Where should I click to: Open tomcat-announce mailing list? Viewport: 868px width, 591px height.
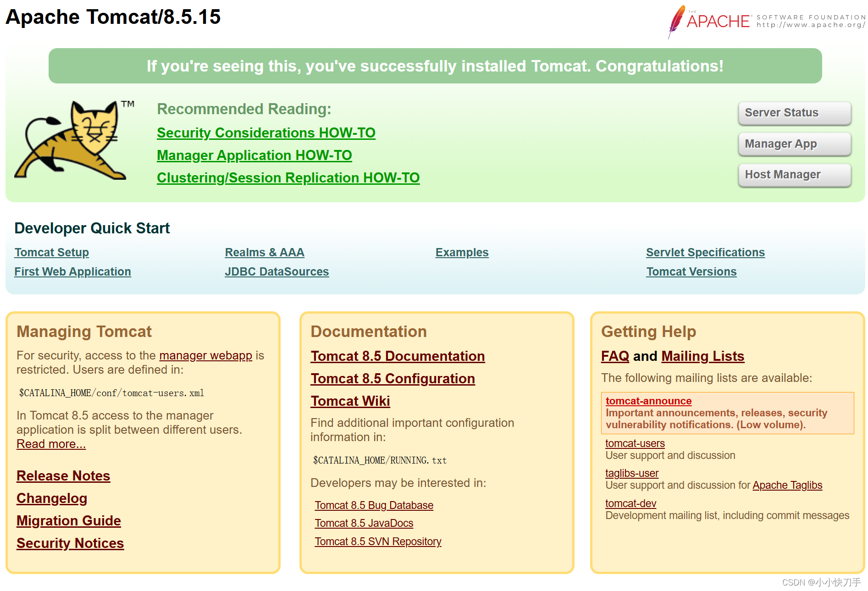tap(649, 401)
